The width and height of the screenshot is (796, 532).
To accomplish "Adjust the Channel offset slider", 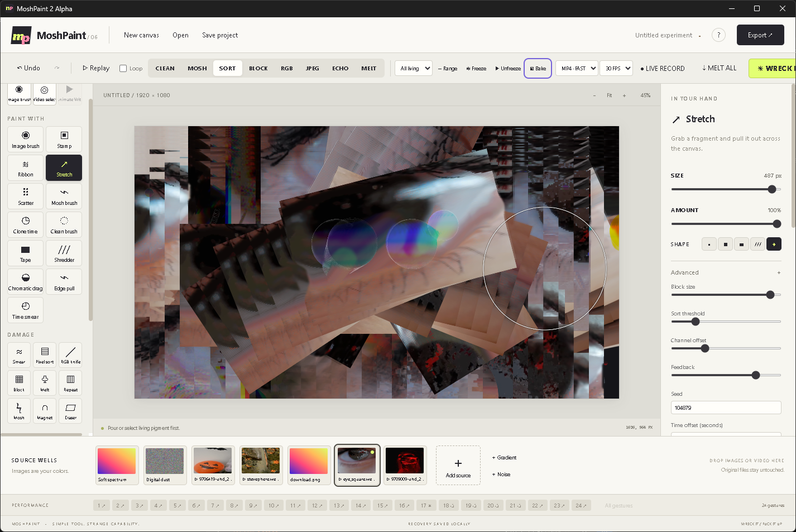I will tap(726, 348).
